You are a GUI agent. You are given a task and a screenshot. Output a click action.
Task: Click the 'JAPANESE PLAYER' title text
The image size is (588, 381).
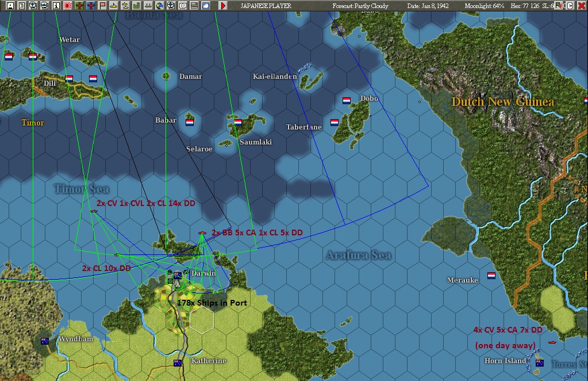[266, 6]
